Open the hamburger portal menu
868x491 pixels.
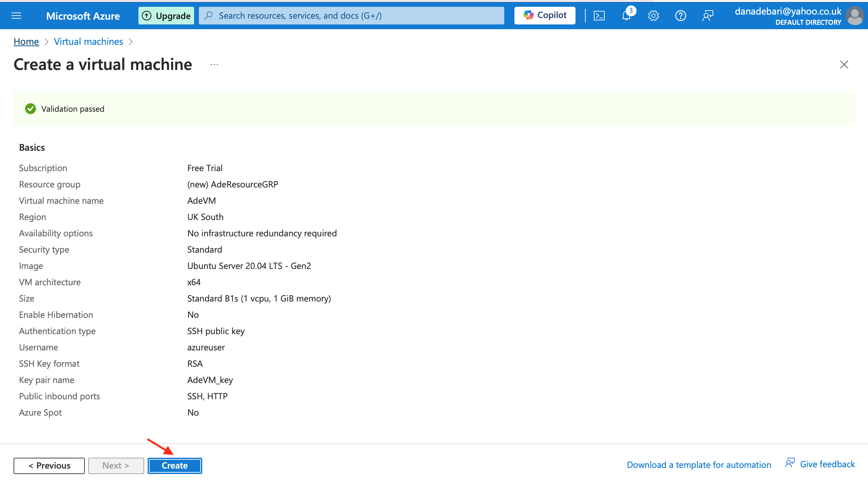16,16
